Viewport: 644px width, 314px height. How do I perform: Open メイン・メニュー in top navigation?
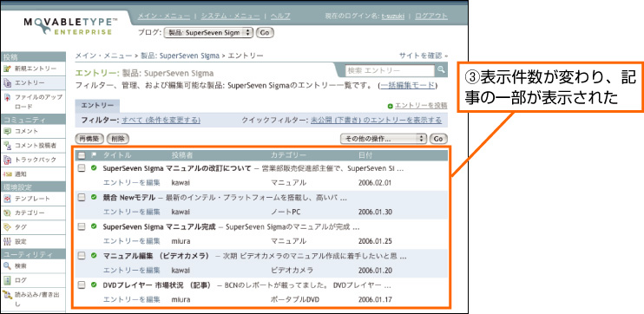pos(163,16)
